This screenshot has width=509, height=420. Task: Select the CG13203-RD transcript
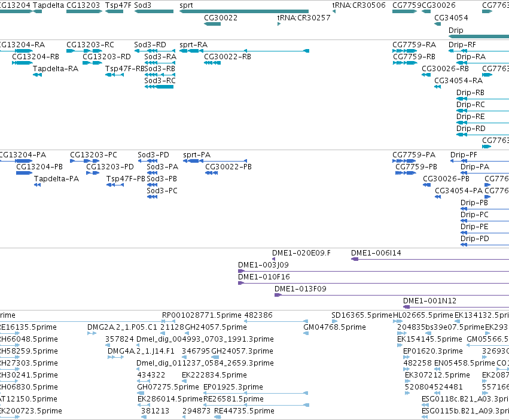[106, 57]
